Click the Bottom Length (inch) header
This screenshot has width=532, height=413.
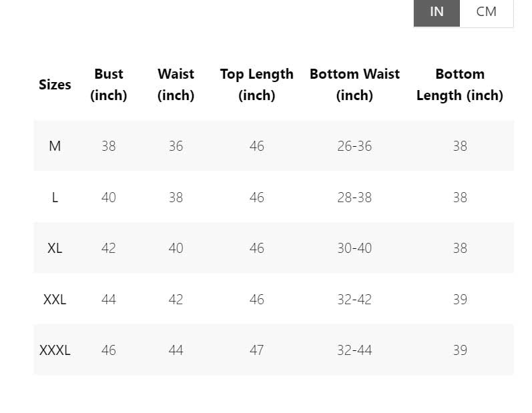pos(460,85)
